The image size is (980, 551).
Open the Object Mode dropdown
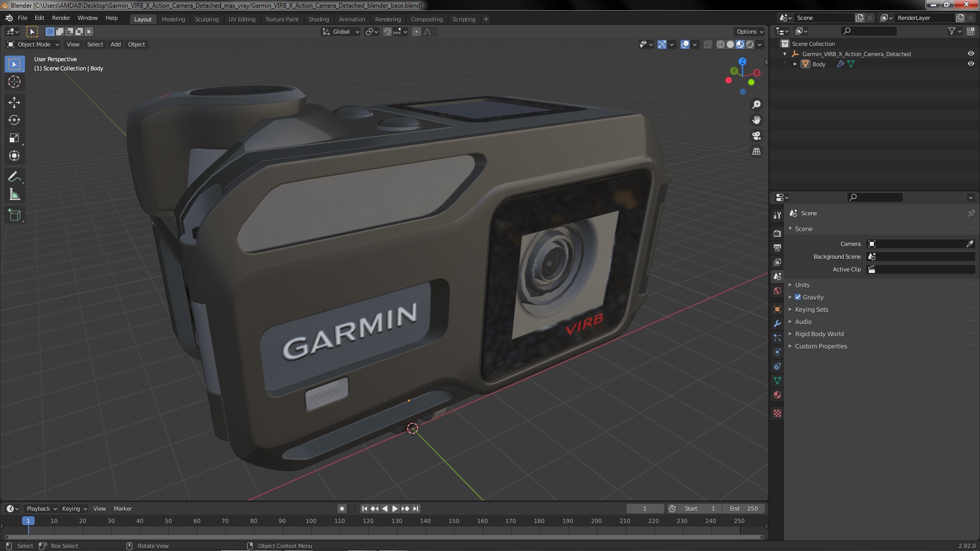click(x=33, y=44)
